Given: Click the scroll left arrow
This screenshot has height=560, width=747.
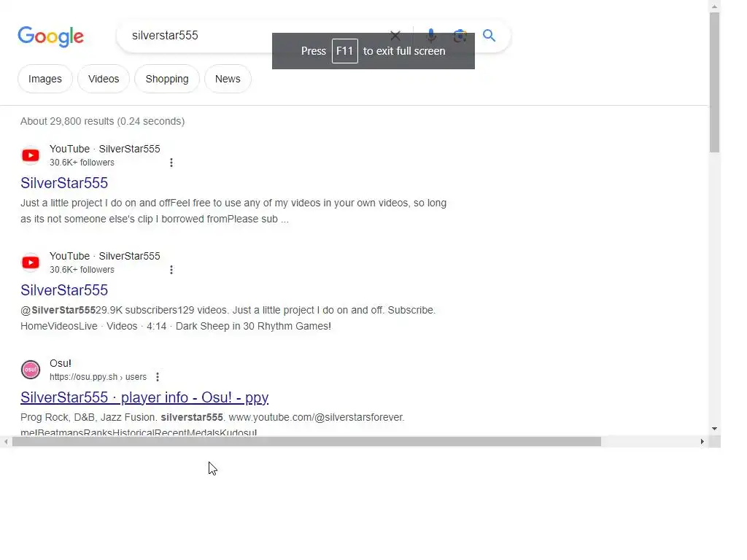Looking at the screenshot, I should point(6,442).
